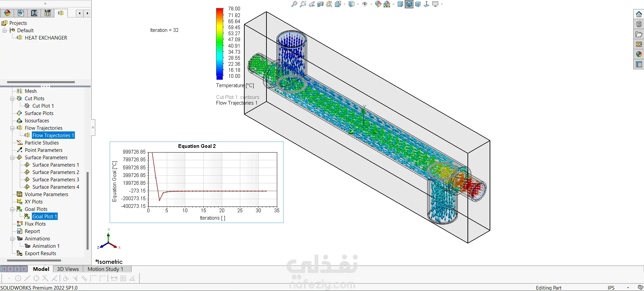This screenshot has width=644, height=291.
Task: Switch to the DimXpert manager tab
Action: tap(21, 13)
